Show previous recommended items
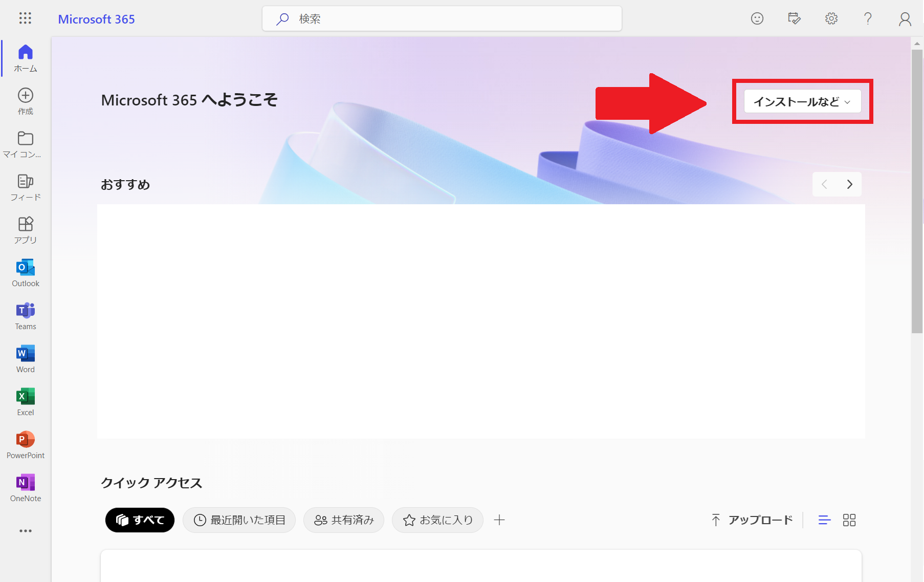The image size is (924, 582). (824, 184)
